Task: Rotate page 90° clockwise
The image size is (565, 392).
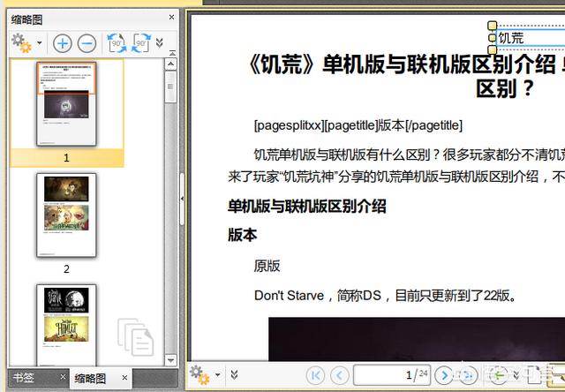Action: click(141, 43)
